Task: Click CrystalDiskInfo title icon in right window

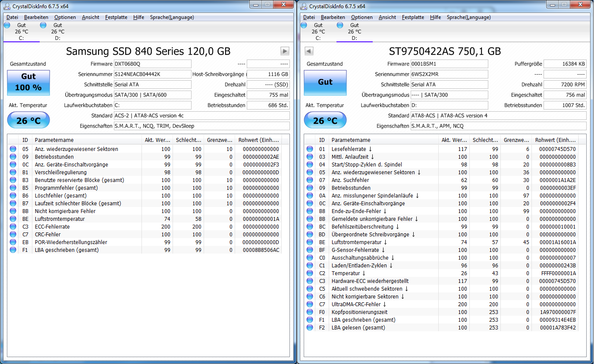Action: pos(304,6)
